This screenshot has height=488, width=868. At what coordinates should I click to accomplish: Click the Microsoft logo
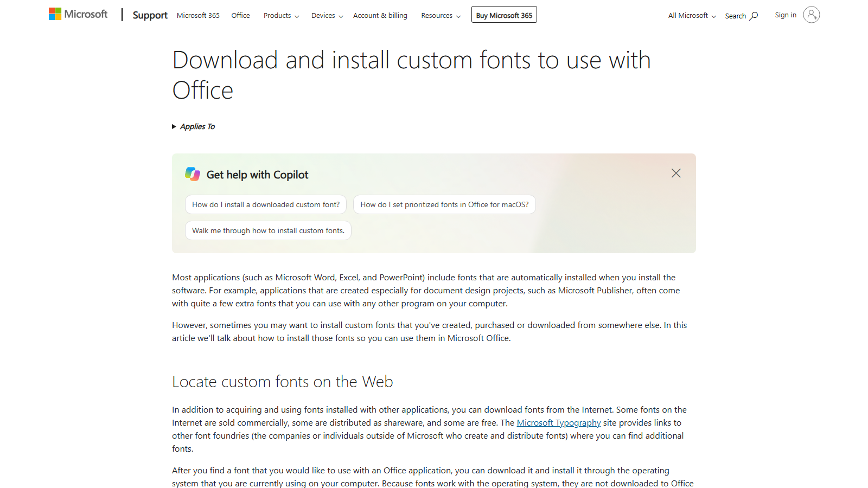point(78,14)
